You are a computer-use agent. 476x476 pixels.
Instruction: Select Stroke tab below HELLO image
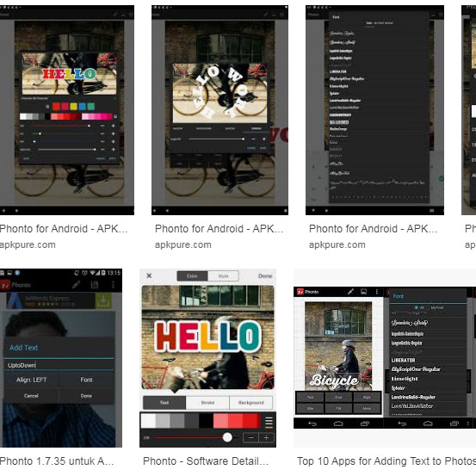pyautogui.click(x=207, y=403)
